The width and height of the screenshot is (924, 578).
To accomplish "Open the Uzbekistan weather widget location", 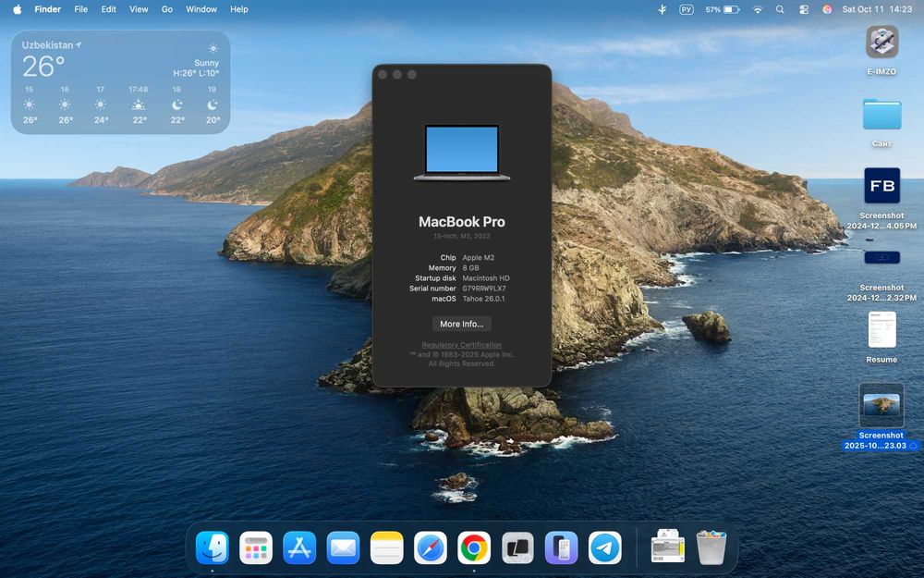I will 51,44.
